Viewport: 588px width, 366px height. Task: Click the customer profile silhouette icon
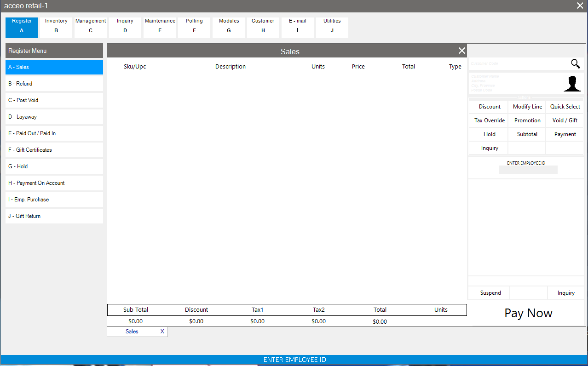point(572,84)
